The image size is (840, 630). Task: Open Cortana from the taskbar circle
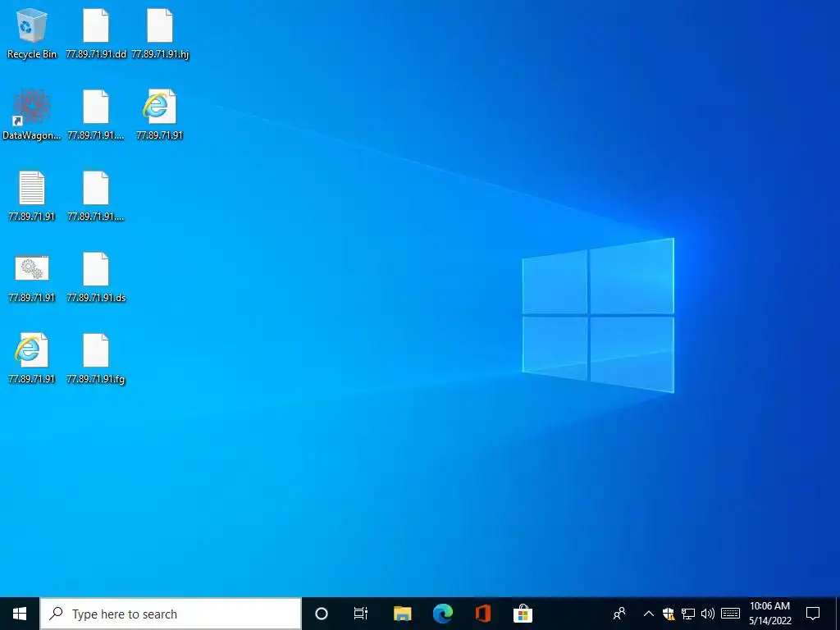pos(322,614)
